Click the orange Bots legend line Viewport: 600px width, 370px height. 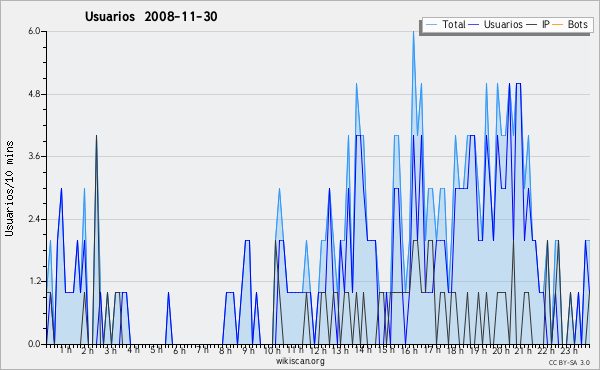tap(558, 25)
